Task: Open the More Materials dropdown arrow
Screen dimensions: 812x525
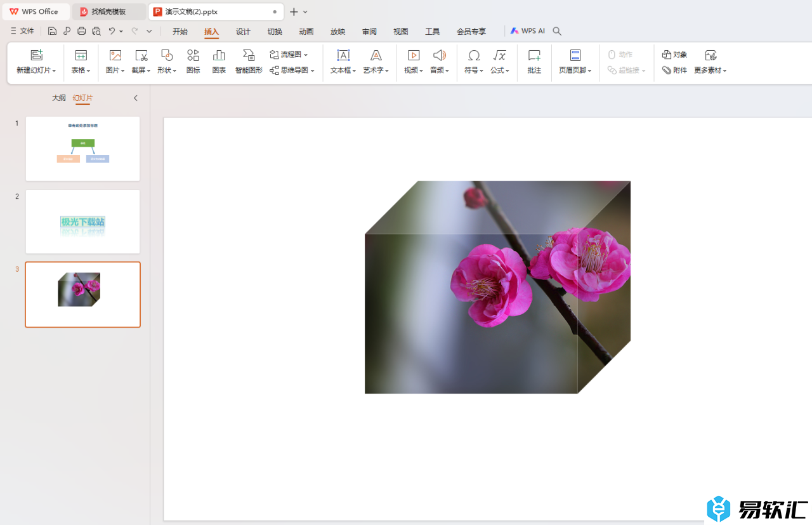Action: click(x=725, y=70)
